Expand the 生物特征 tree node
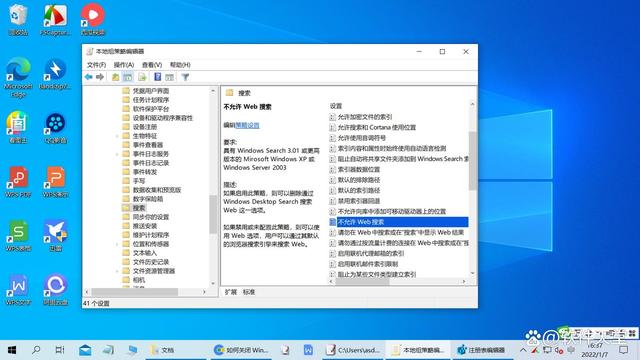Viewport: 640px width, 360px height. click(117, 136)
